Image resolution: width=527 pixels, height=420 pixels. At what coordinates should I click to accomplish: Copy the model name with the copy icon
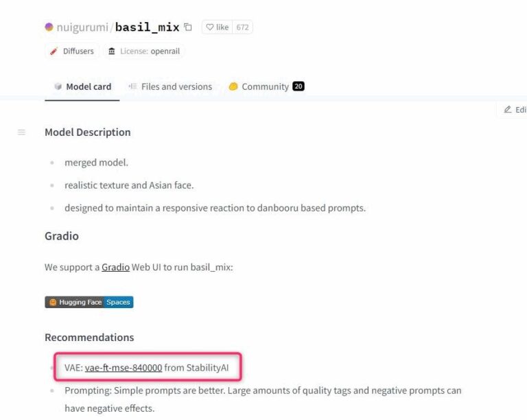tap(188, 27)
